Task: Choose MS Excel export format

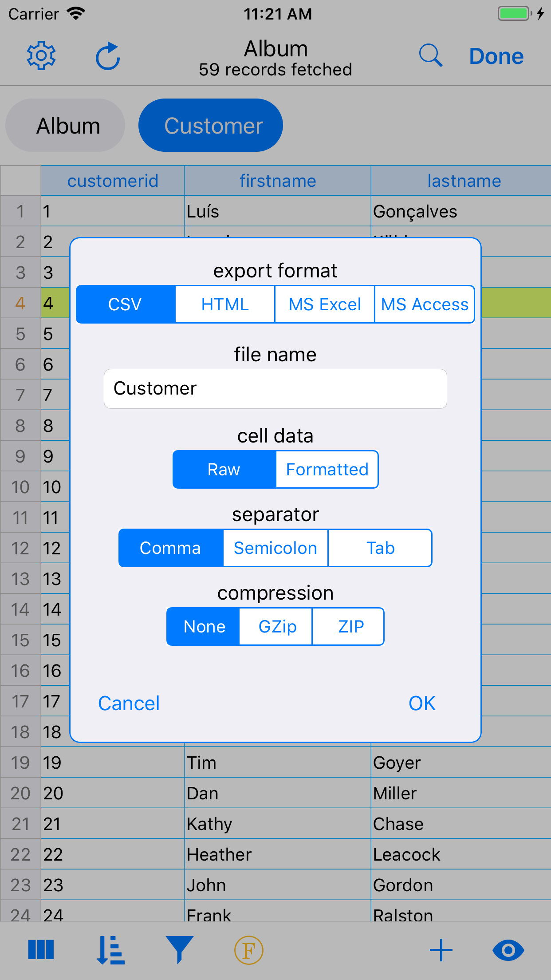Action: [x=324, y=304]
